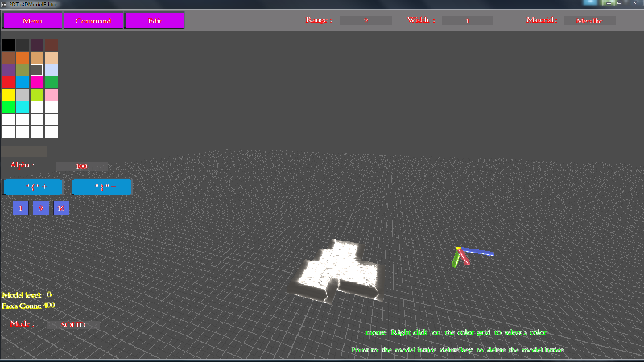The image size is (644, 362).
Task: Click the Range value field
Action: (x=365, y=20)
